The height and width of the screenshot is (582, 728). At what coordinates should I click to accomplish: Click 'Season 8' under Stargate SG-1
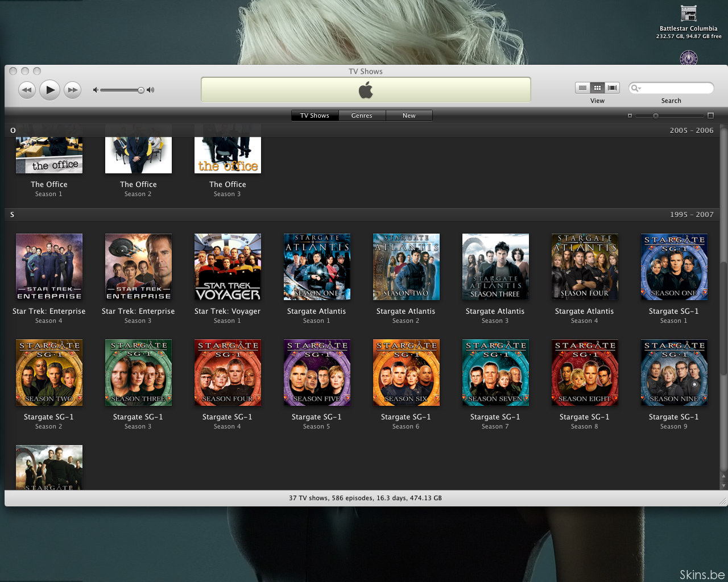tap(584, 426)
